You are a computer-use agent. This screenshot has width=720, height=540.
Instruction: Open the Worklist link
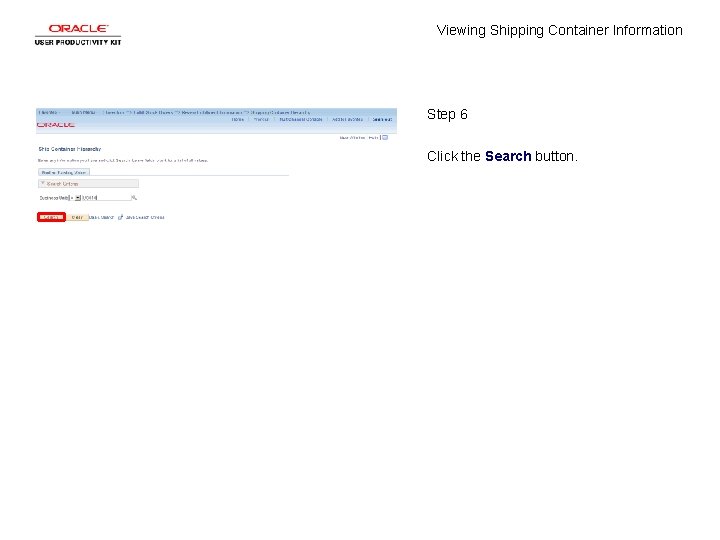261,119
